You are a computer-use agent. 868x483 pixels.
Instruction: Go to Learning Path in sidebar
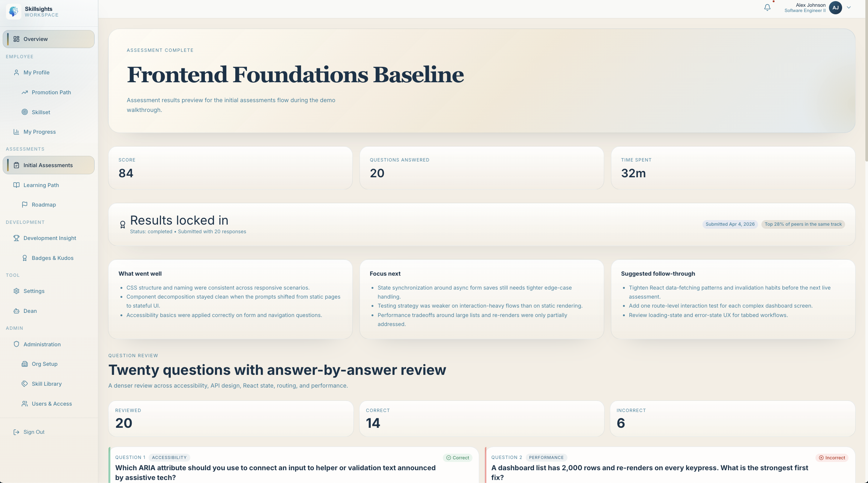pyautogui.click(x=41, y=185)
